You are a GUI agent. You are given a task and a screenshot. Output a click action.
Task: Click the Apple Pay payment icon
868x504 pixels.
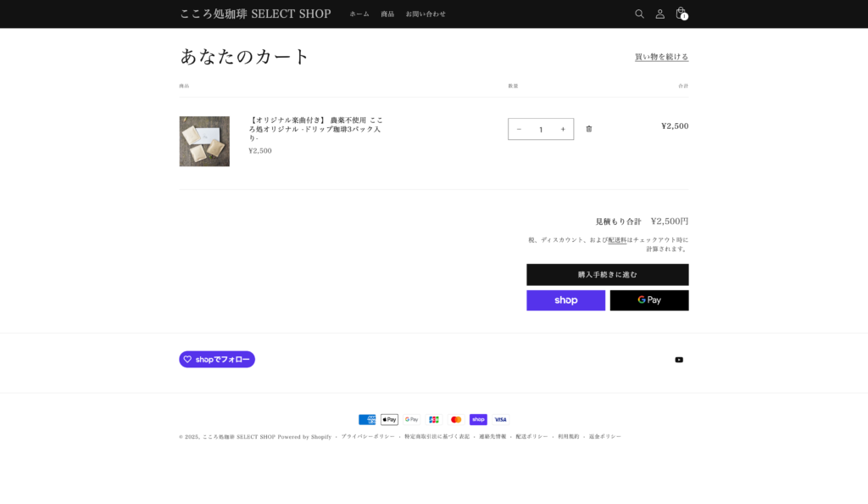[389, 419]
